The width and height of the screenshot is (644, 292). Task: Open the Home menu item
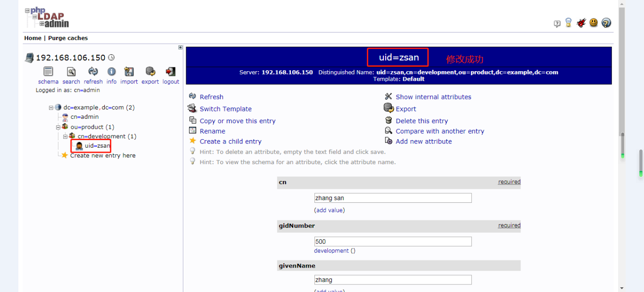coord(33,38)
